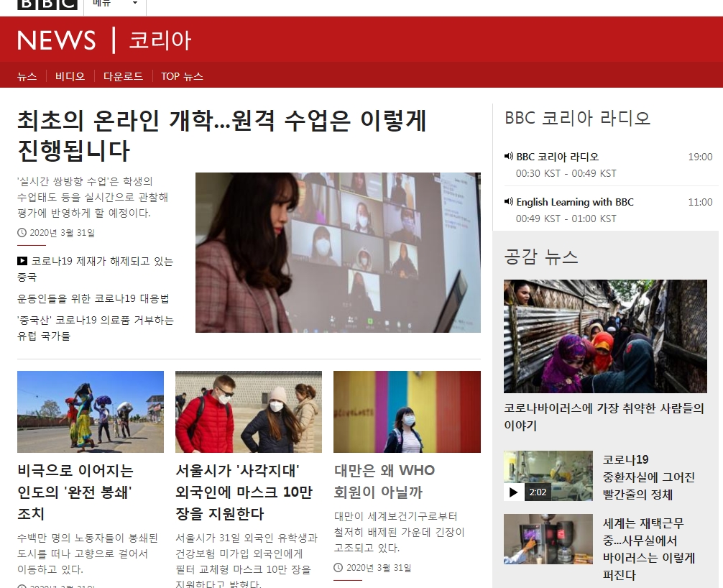Open 대만은 왜 WHO 회원이 아닐까 article

[x=384, y=481]
